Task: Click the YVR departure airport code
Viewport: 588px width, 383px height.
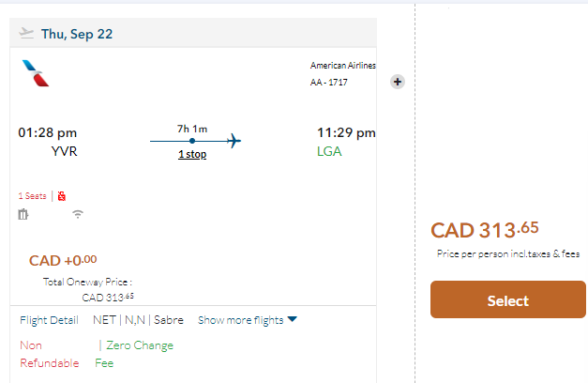Action: (x=64, y=150)
